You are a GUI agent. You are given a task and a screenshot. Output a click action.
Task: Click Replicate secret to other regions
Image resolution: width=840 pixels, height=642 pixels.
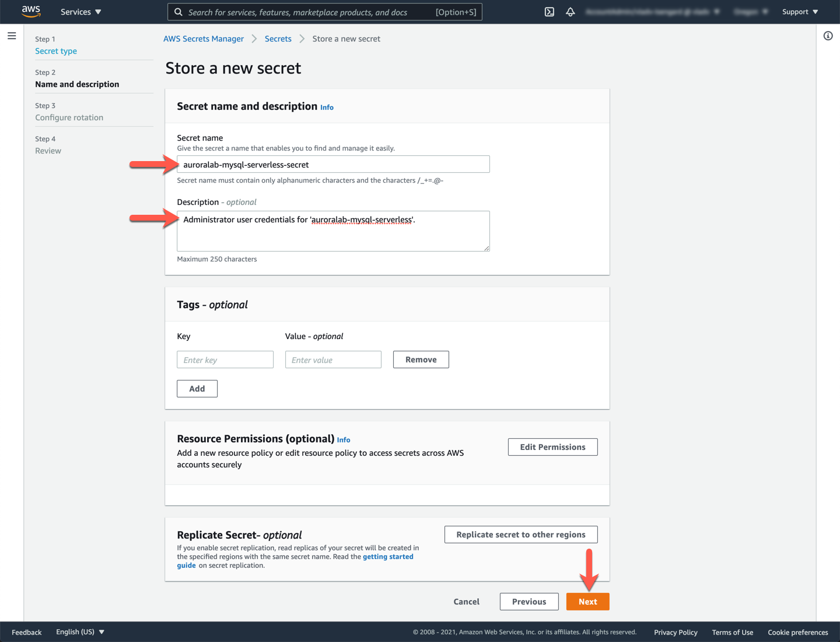pyautogui.click(x=520, y=535)
